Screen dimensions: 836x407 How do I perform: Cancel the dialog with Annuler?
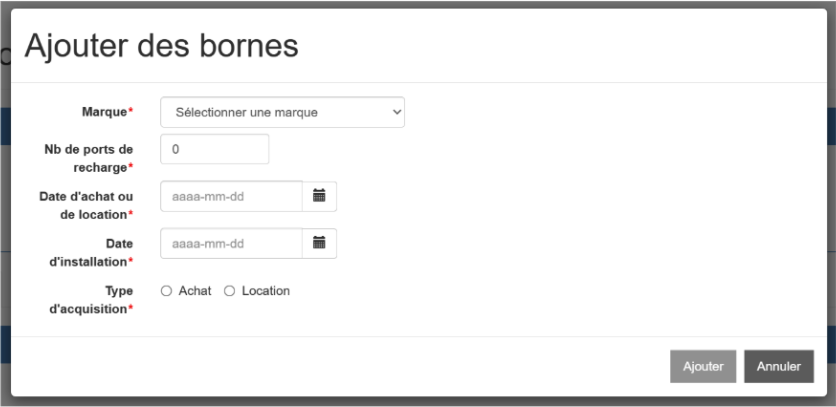pos(778,366)
